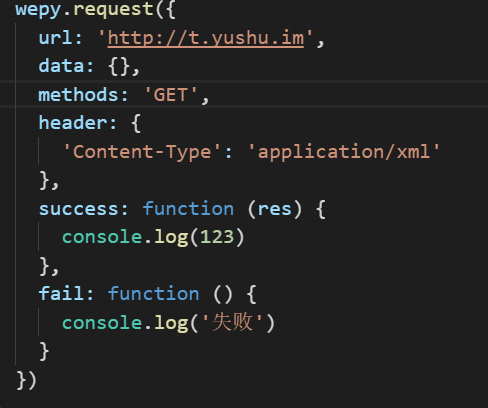Click console in the success callback
This screenshot has height=408, width=488.
pos(102,237)
